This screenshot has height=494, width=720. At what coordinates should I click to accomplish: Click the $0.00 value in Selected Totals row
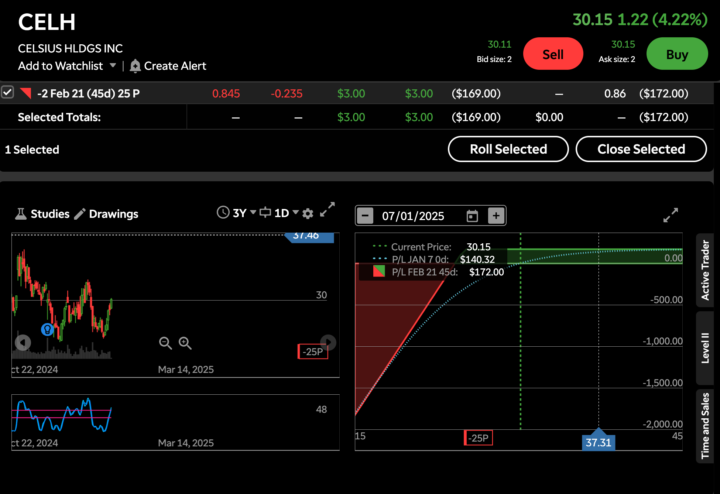click(x=549, y=117)
